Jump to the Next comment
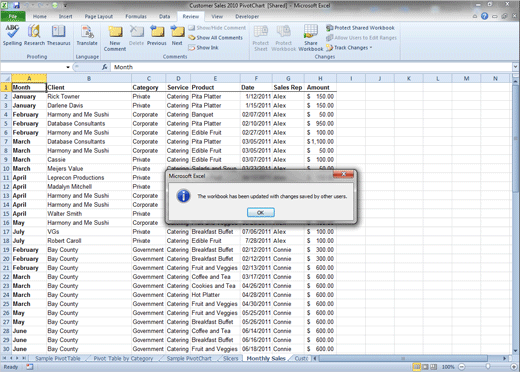The height and width of the screenshot is (372, 520). [x=177, y=35]
